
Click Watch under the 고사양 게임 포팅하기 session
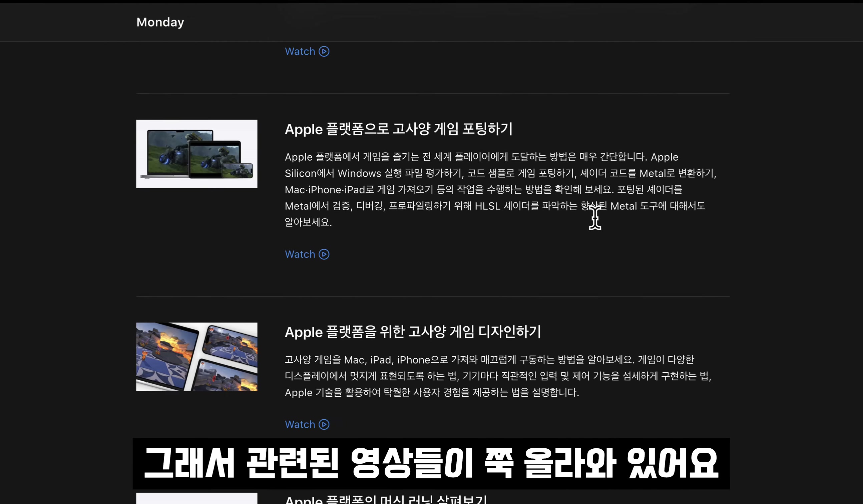[x=307, y=254]
